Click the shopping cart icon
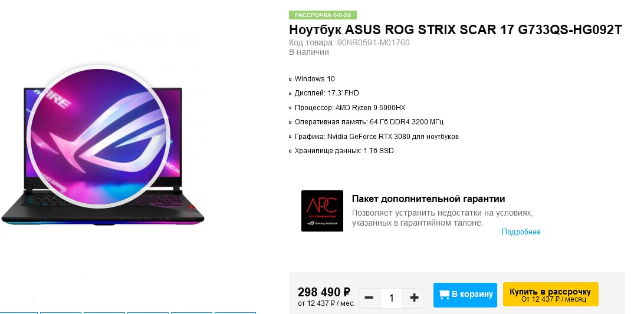The height and width of the screenshot is (314, 644). (445, 295)
